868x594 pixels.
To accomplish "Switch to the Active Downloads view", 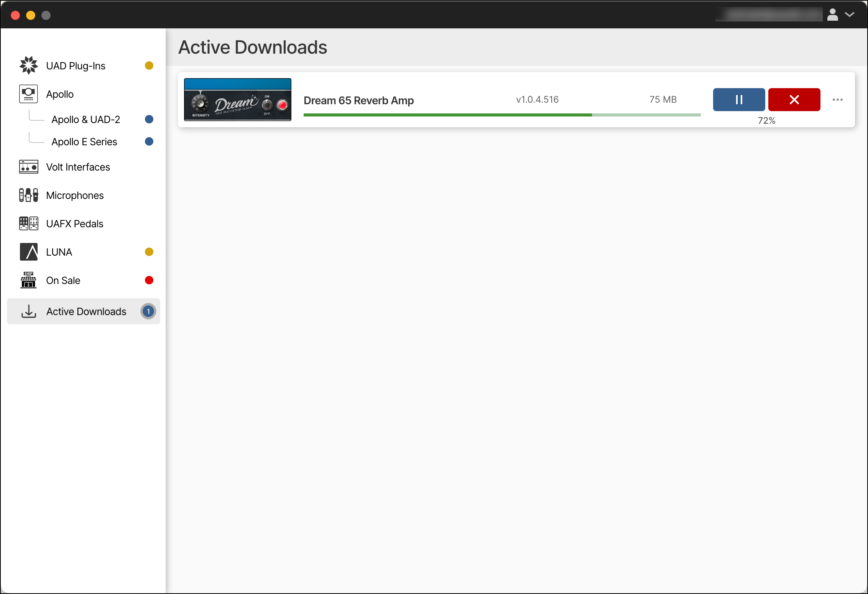I will (86, 311).
